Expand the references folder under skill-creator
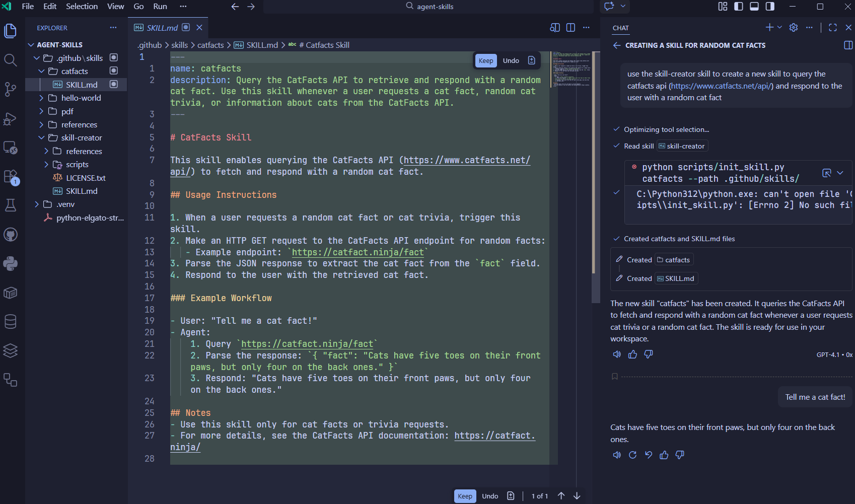 coord(84,151)
